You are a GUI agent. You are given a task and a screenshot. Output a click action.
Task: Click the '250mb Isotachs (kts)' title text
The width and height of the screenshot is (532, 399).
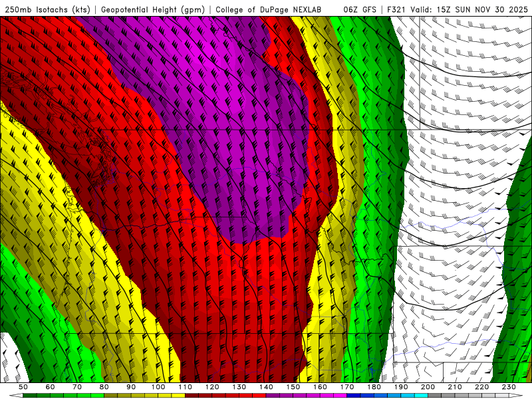coord(47,9)
